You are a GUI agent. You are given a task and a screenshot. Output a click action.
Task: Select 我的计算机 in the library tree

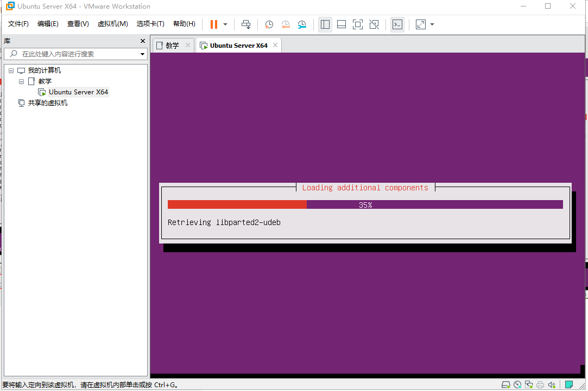[45, 70]
